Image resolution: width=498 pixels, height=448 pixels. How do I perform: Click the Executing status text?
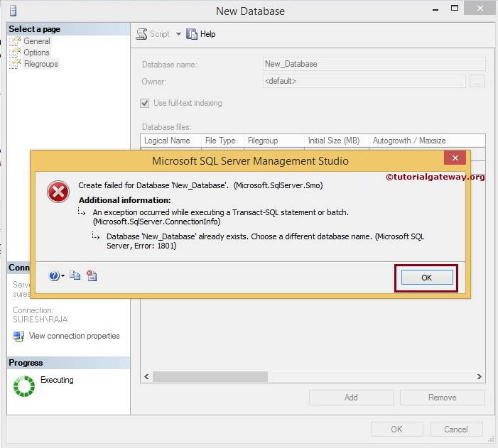[57, 380]
